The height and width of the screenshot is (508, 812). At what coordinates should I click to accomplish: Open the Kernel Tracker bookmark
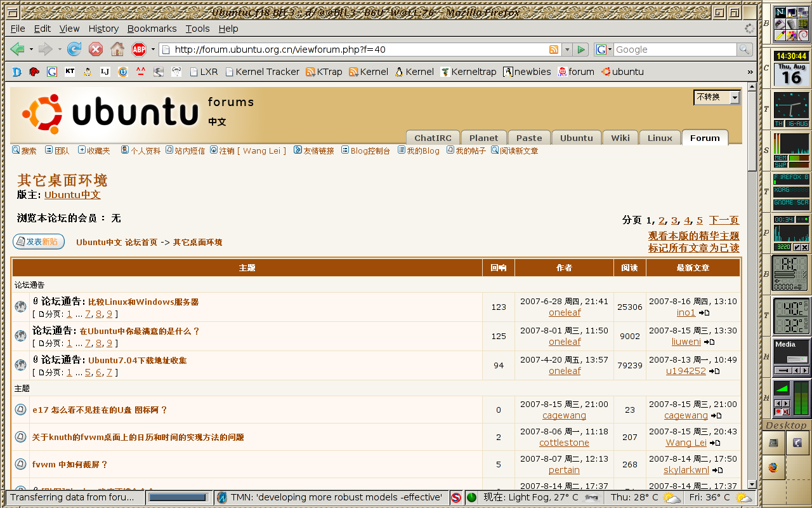point(262,72)
